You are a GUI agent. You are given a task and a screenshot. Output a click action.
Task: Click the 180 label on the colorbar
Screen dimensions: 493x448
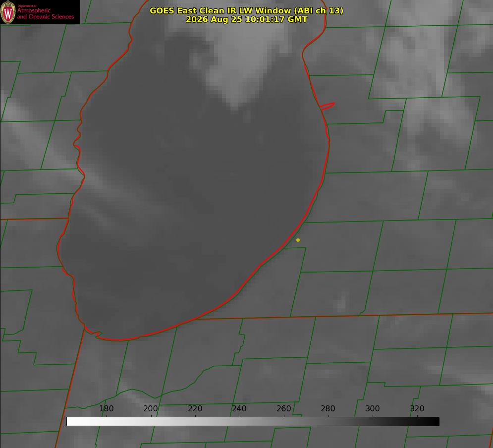tap(106, 408)
